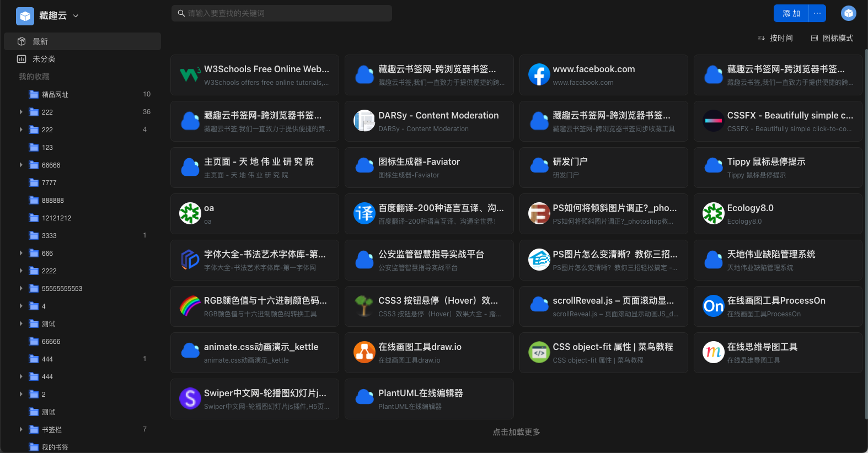Click the 图标生成器-Faviator cloud icon
Viewport: 868px width, 453px height.
click(365, 165)
